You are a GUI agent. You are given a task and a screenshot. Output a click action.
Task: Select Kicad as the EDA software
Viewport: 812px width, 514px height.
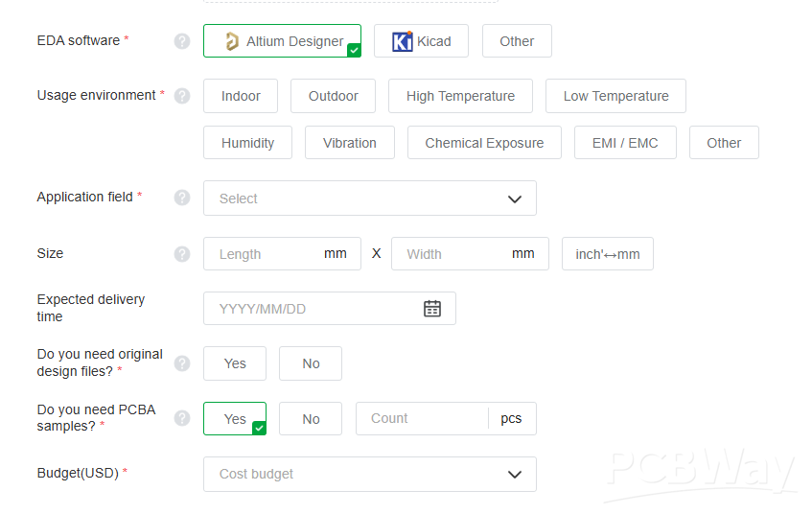(421, 41)
